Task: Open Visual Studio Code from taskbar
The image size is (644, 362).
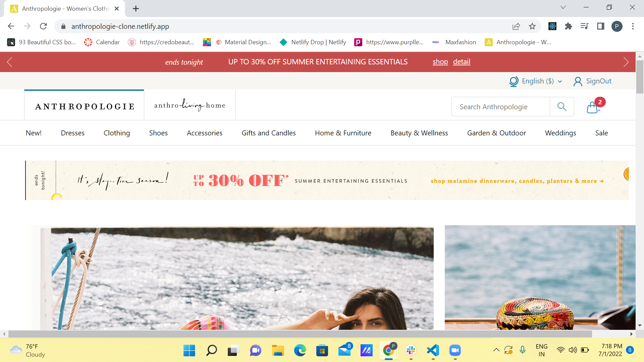Action: coord(433,351)
